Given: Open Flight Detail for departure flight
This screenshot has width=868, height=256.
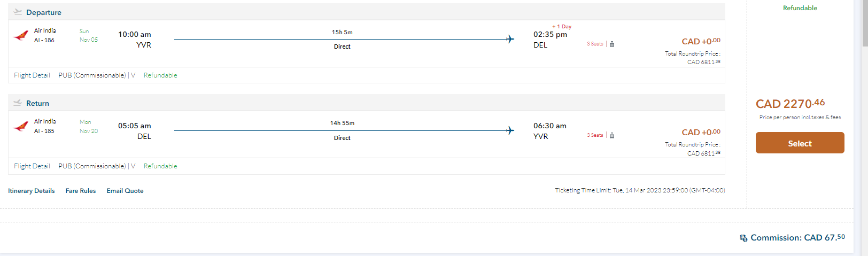Looking at the screenshot, I should [32, 75].
